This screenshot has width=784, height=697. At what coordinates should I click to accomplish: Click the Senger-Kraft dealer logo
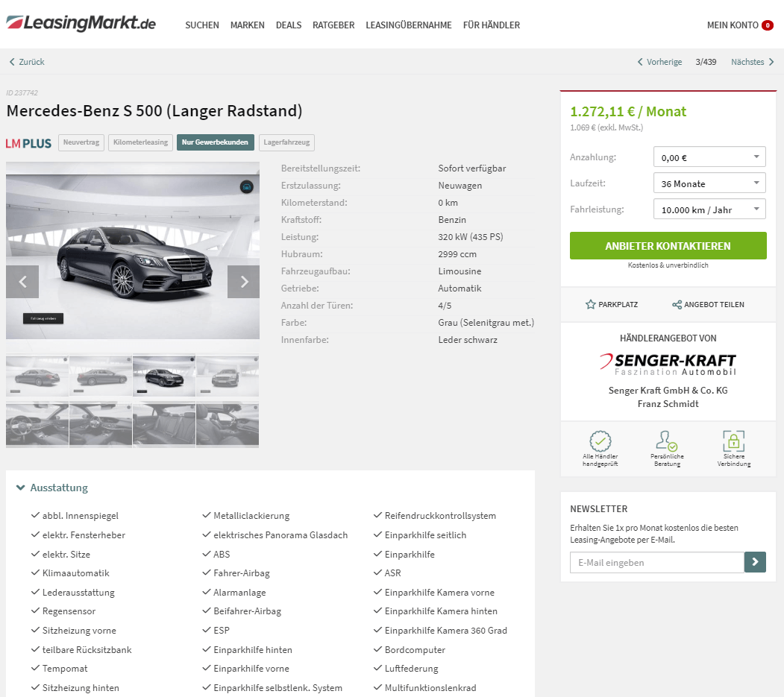click(668, 365)
